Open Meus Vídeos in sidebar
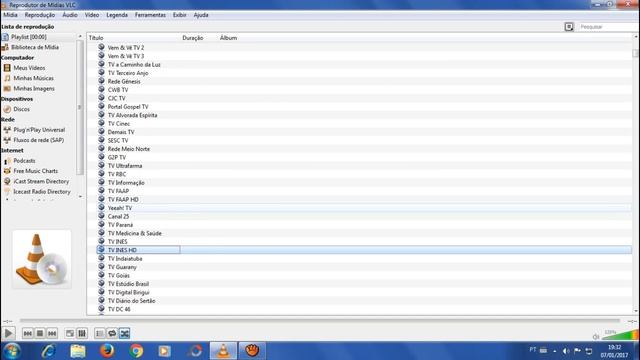This screenshot has height=360, width=640. click(29, 68)
